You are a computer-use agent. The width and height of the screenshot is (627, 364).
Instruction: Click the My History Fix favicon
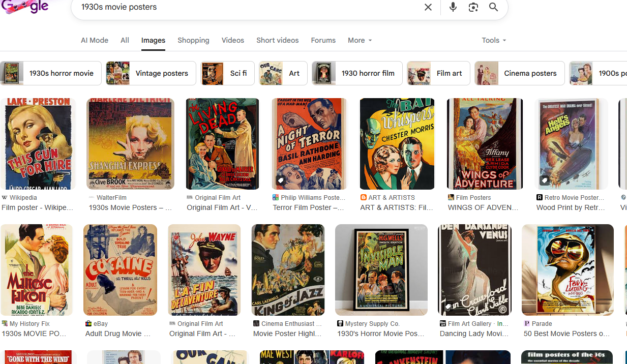coord(5,323)
